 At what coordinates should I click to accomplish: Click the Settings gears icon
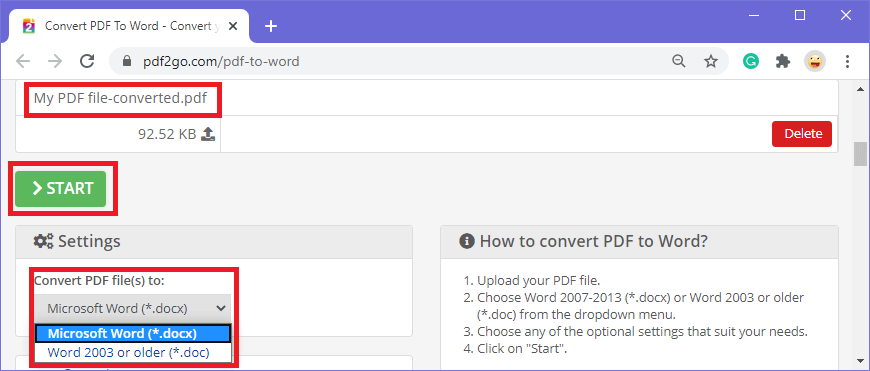click(x=43, y=241)
